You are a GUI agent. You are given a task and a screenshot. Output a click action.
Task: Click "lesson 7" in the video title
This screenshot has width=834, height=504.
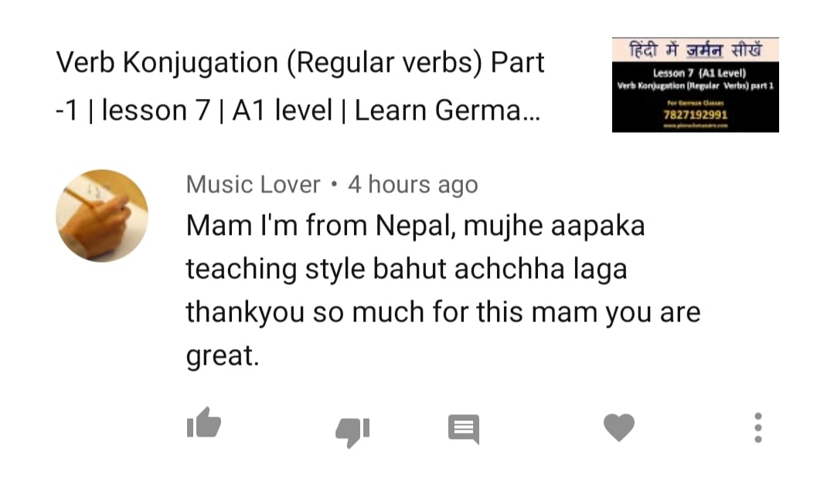[x=156, y=111]
